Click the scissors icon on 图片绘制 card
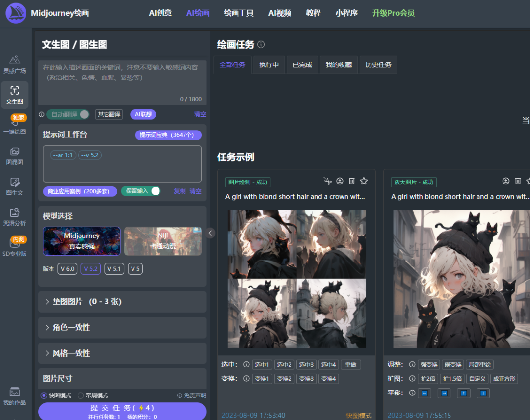This screenshot has width=530, height=420. 327,181
